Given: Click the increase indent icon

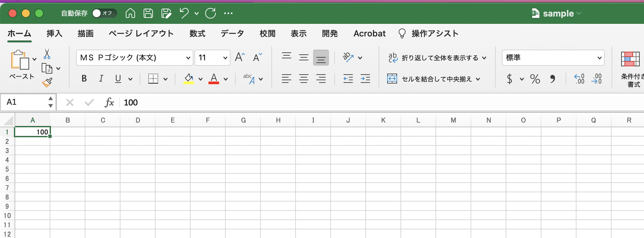Looking at the screenshot, I should pos(365,79).
